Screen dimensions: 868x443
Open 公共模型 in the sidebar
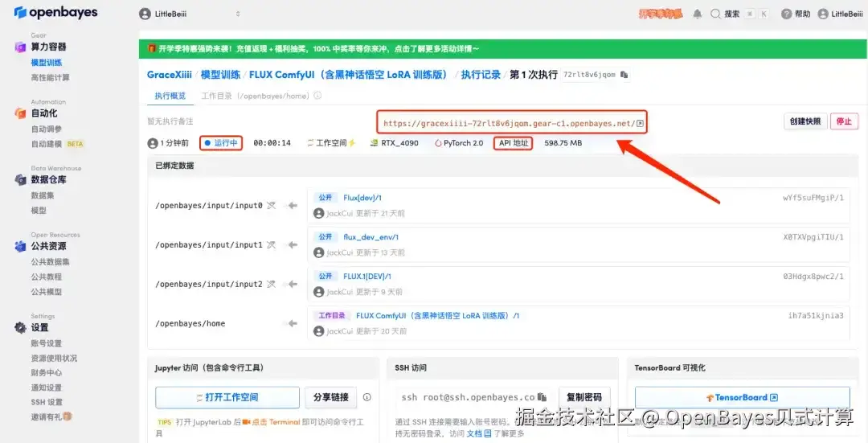pyautogui.click(x=47, y=292)
